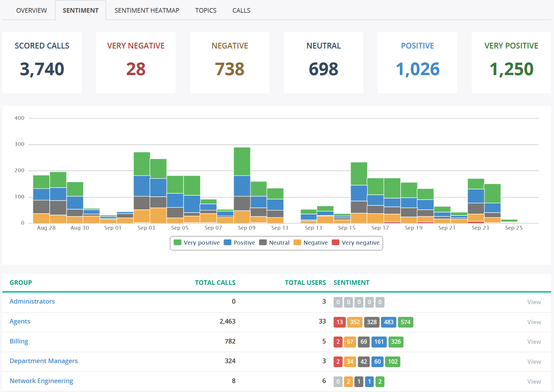The image size is (554, 392).
Task: Click Agents positive badge 483
Action: (x=388, y=322)
